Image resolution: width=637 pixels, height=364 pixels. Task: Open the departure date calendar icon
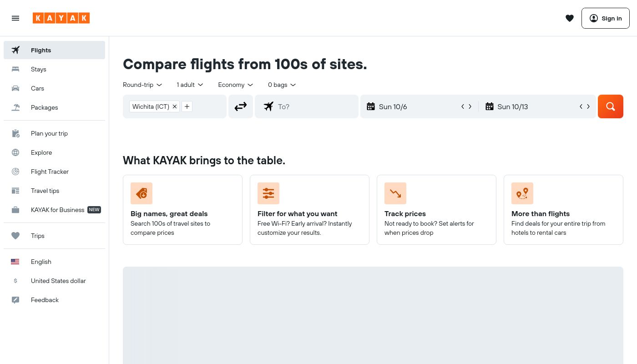point(371,106)
